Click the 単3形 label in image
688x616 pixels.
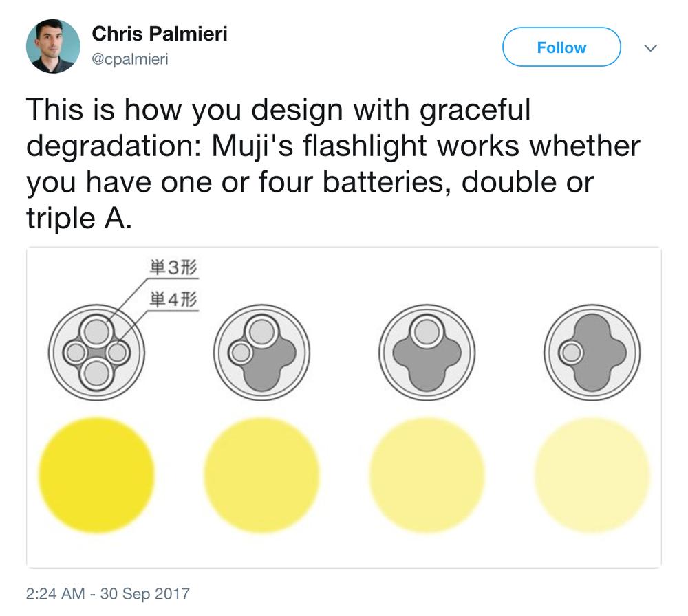(173, 267)
